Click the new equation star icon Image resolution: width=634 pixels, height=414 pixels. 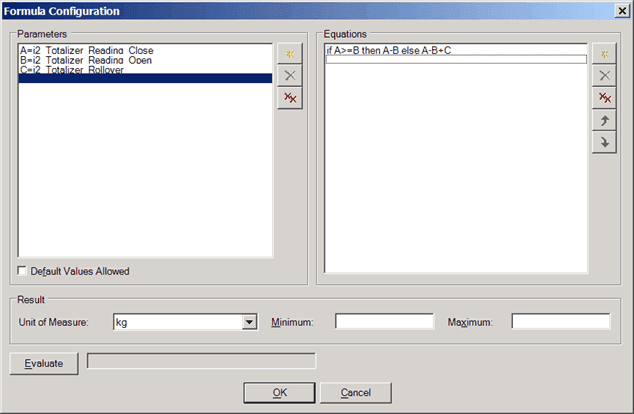[x=603, y=53]
